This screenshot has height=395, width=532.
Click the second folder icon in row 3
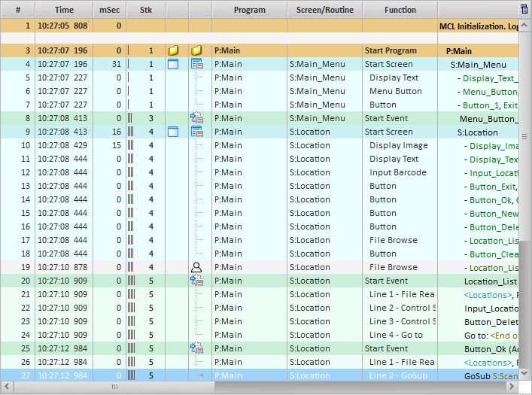pyautogui.click(x=197, y=50)
